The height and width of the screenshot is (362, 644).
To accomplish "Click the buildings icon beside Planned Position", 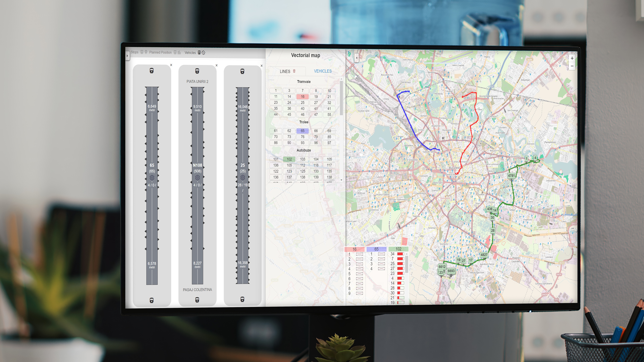I will [179, 52].
